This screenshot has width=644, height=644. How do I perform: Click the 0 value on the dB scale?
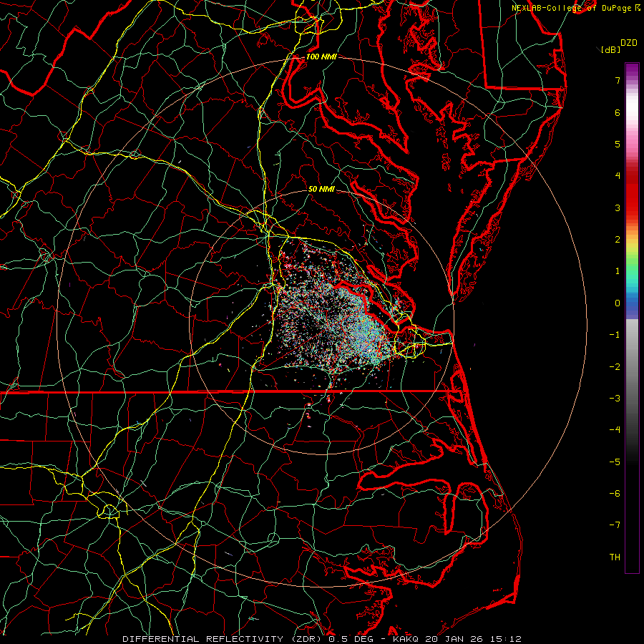(618, 303)
